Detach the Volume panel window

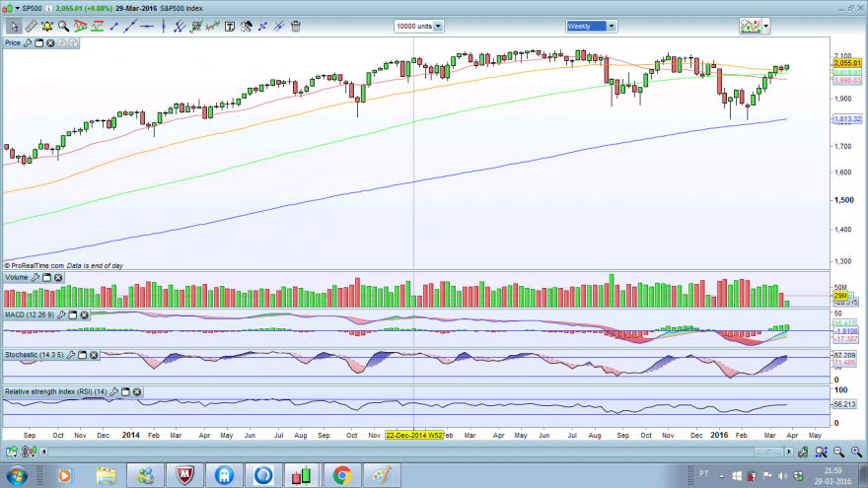pyautogui.click(x=46, y=277)
